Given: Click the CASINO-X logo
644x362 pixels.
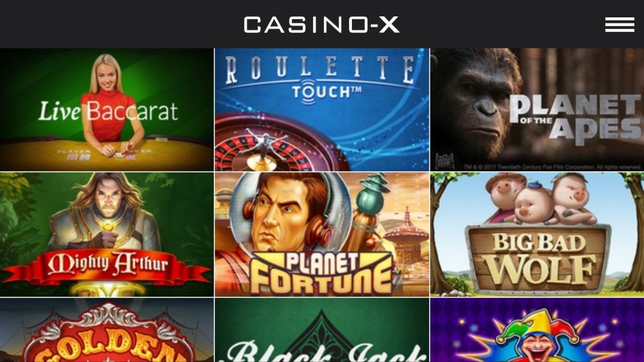Looking at the screenshot, I should (x=322, y=24).
